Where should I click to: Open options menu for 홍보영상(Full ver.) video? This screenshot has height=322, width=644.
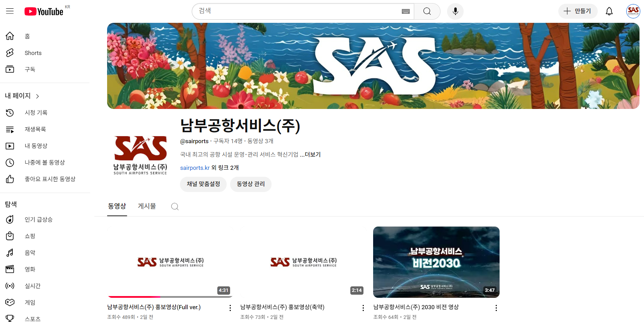pos(230,308)
